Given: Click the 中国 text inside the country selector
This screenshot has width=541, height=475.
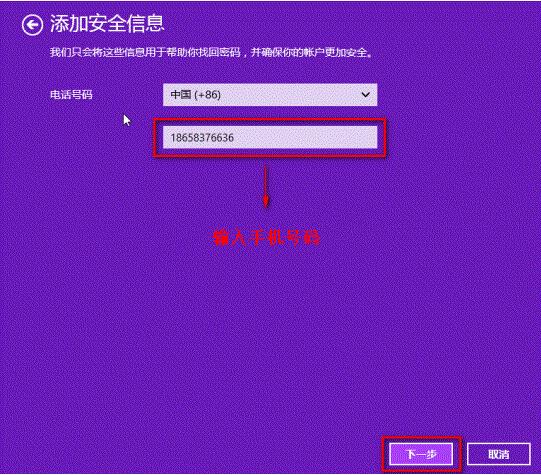Looking at the screenshot, I should (x=181, y=94).
